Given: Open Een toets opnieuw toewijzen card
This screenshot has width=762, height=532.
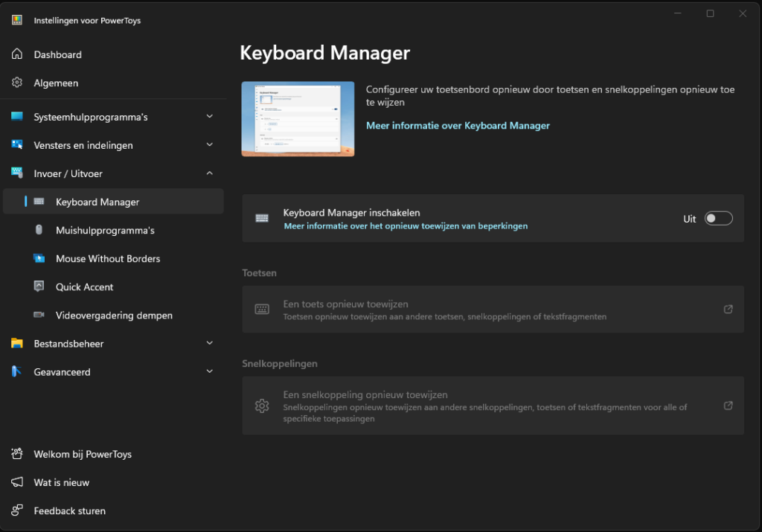Looking at the screenshot, I should click(x=493, y=310).
